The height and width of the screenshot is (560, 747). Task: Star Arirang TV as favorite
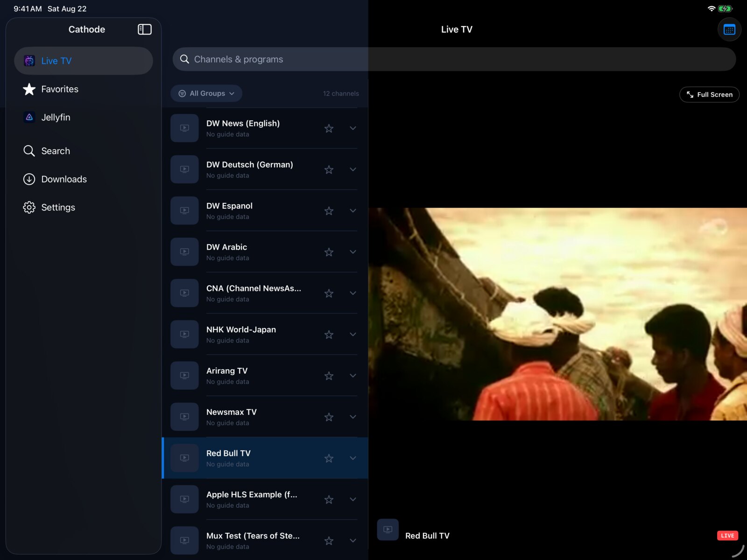click(329, 376)
